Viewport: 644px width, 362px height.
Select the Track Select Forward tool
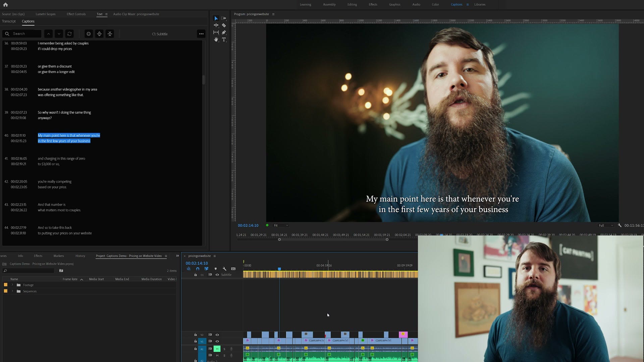(x=224, y=18)
